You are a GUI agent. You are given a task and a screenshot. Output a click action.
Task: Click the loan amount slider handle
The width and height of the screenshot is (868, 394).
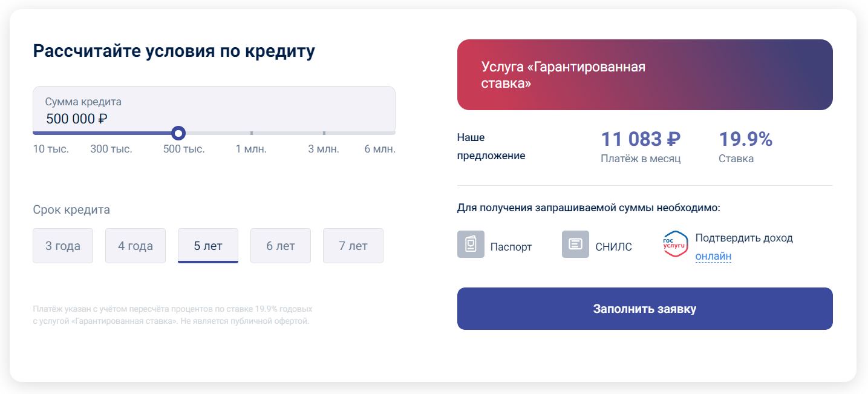pyautogui.click(x=178, y=133)
